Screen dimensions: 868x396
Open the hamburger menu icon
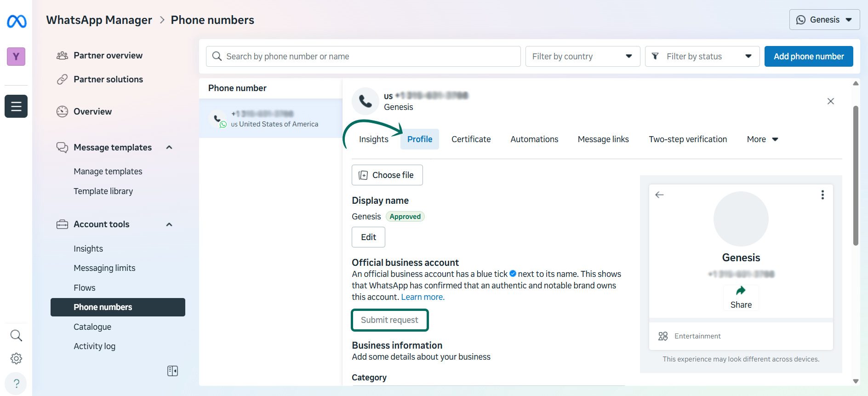coord(16,106)
